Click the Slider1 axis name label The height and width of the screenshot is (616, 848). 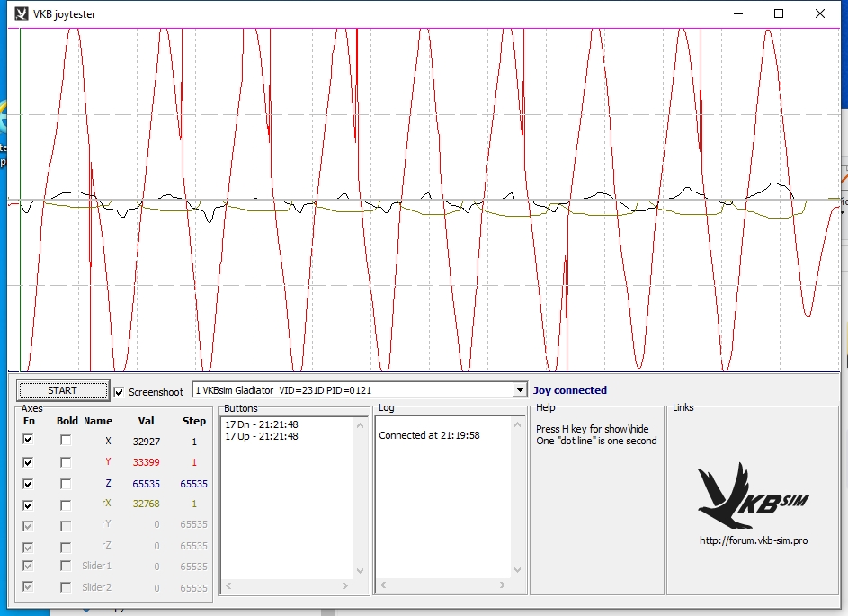pos(97,566)
